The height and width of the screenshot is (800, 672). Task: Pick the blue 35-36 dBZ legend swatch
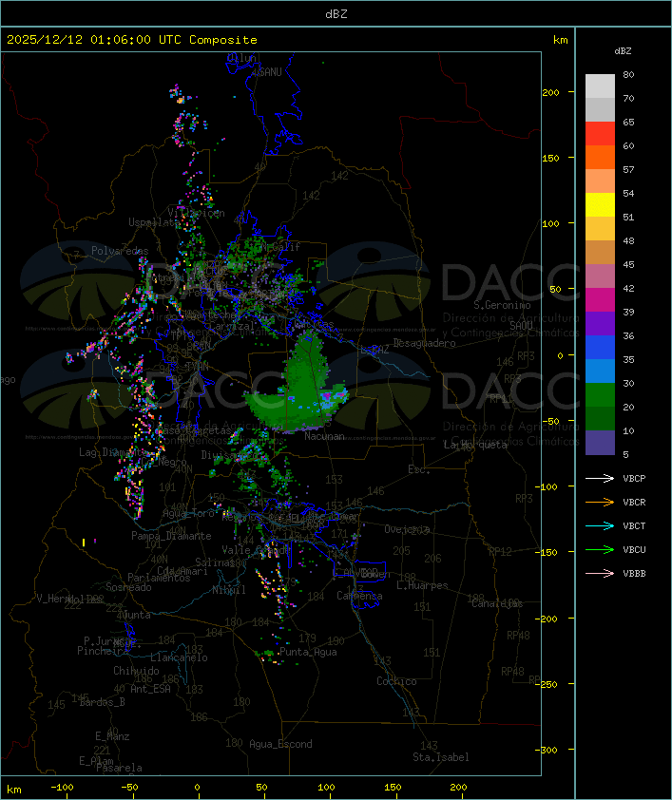point(600,348)
